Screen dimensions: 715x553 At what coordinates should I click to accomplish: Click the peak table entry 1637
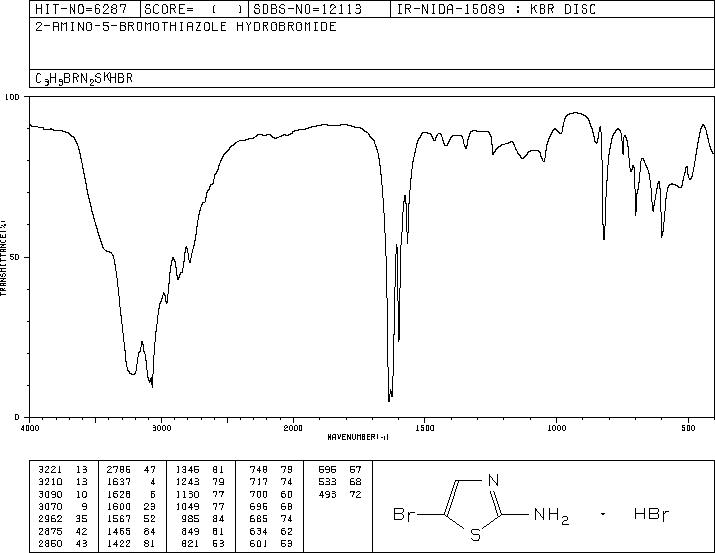119,482
